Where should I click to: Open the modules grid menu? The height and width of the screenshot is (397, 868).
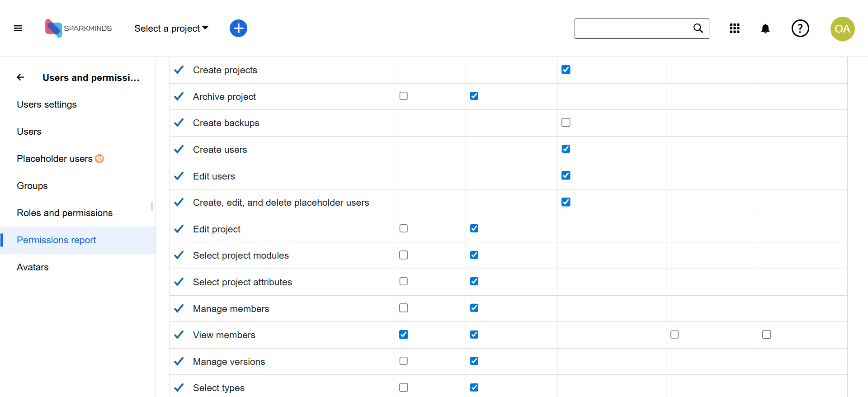[735, 28]
